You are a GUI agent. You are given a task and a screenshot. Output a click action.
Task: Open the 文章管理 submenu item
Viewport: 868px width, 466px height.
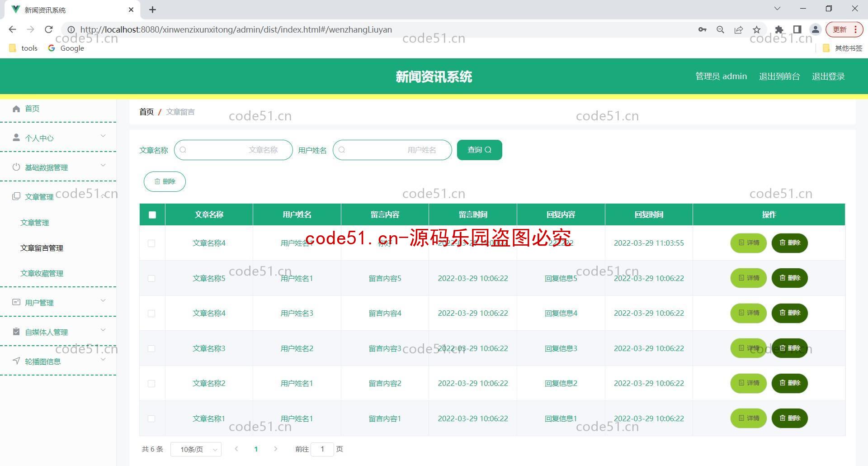tap(35, 223)
